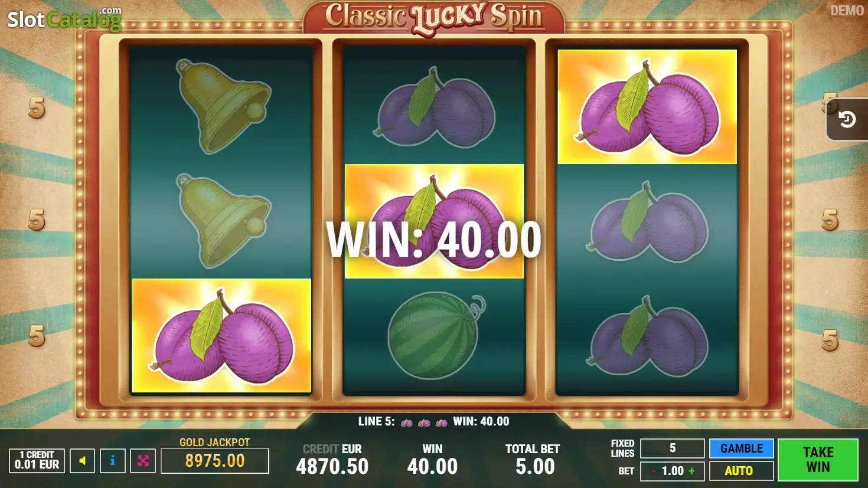Click the Line 5 win summary text
868x488 pixels.
(433, 421)
